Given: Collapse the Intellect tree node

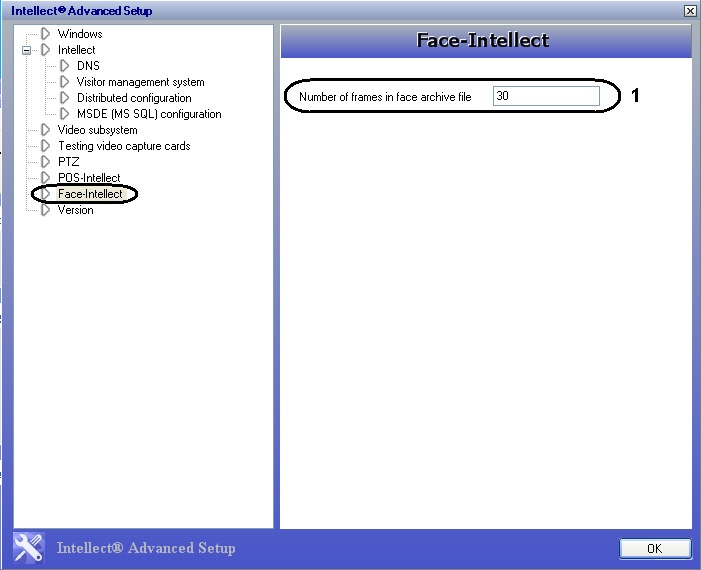Looking at the screenshot, I should point(26,50).
